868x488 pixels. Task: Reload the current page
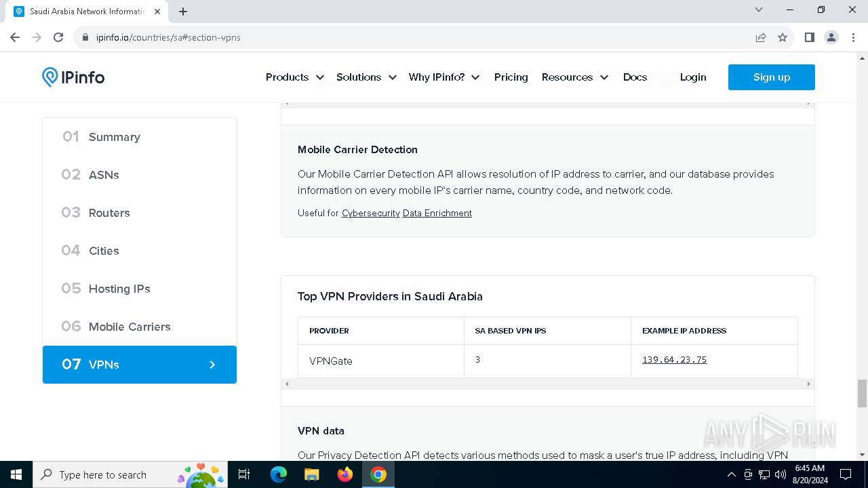(58, 37)
